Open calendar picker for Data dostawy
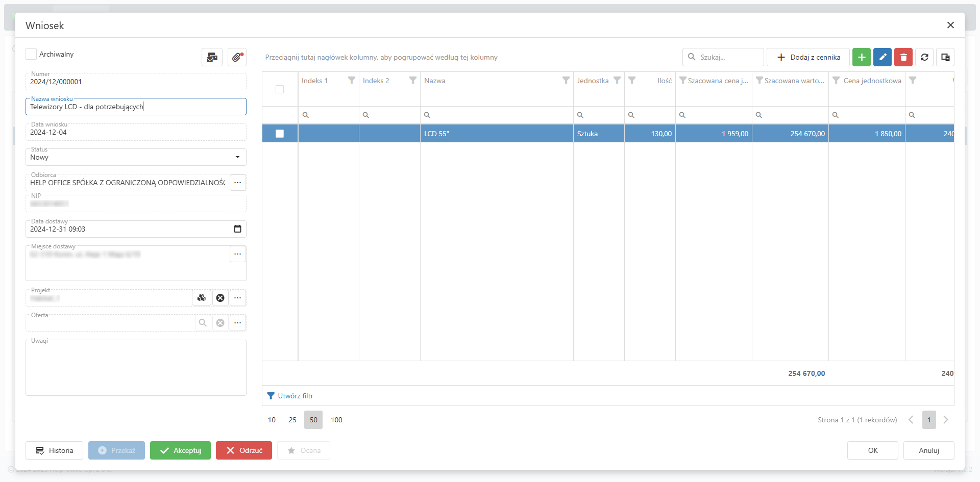This screenshot has width=980, height=482. (237, 229)
